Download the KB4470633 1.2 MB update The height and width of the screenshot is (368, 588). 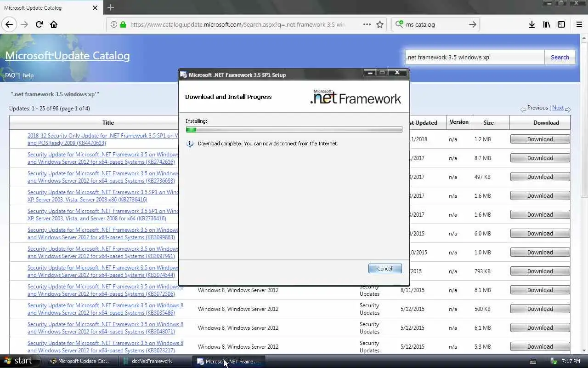click(540, 139)
